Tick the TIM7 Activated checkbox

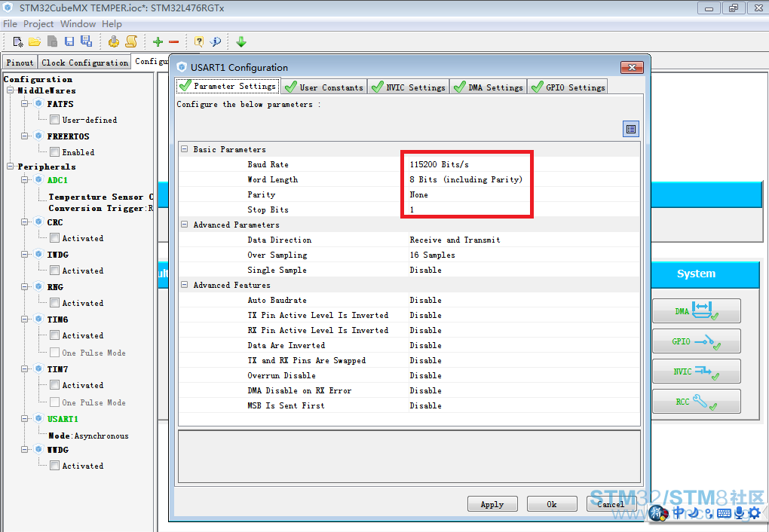[x=55, y=385]
